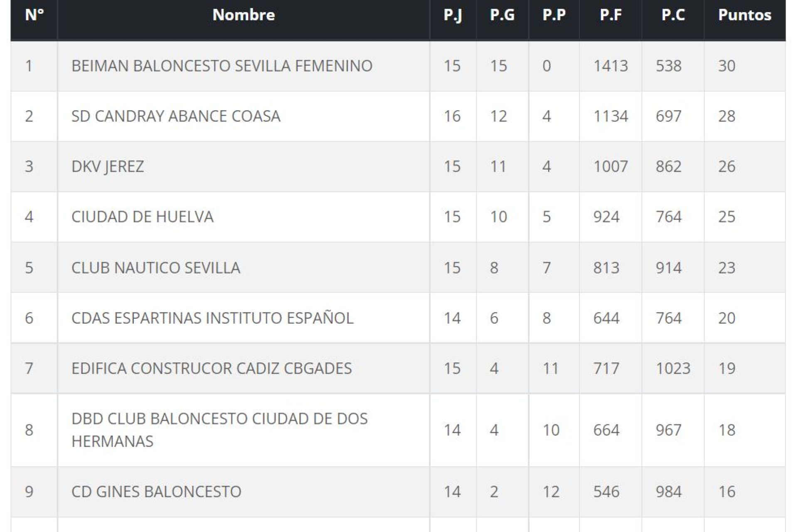Choose CLUB NAUTICO SEVILLA in the table
The width and height of the screenshot is (798, 532).
155,268
